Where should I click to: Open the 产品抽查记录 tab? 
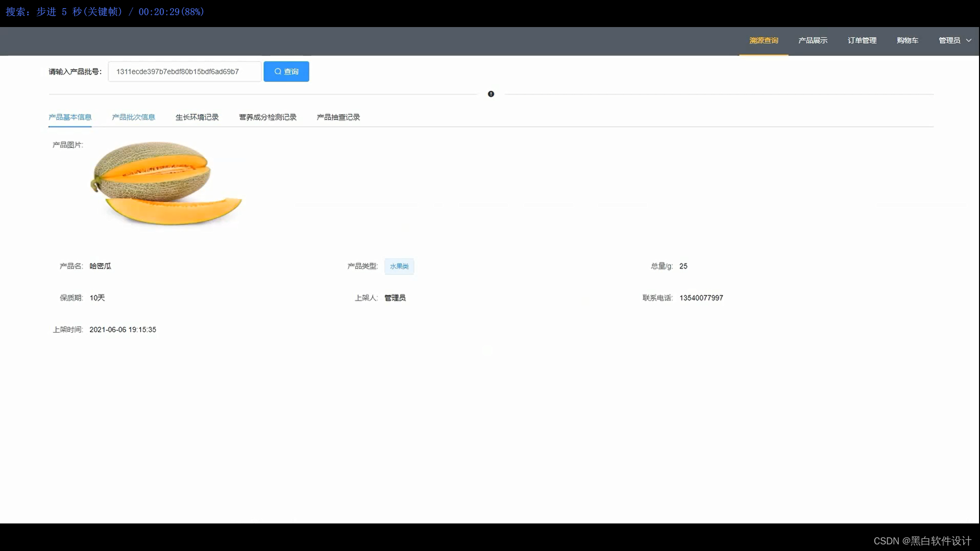[x=338, y=117]
